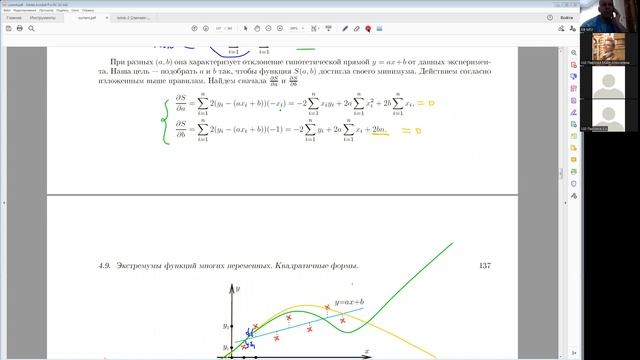Image resolution: width=640 pixels, height=360 pixels.
Task: Open the Fit page options dropdown
Action: [315, 29]
